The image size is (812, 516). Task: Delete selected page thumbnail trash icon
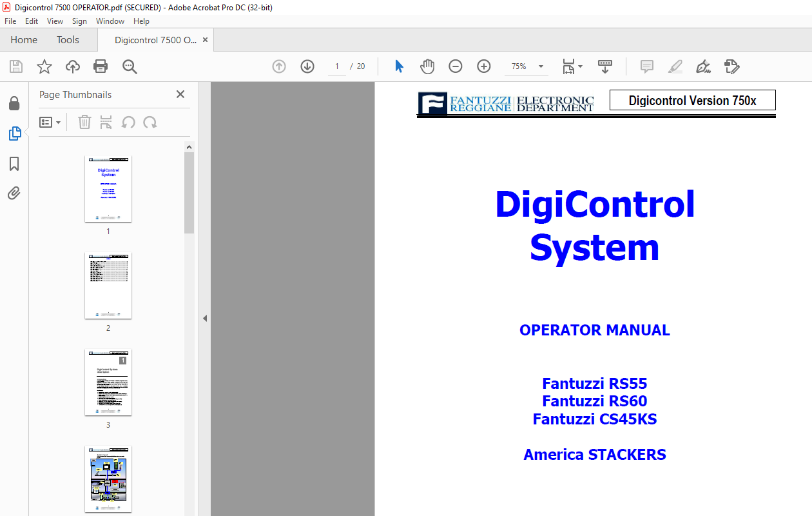tap(84, 122)
